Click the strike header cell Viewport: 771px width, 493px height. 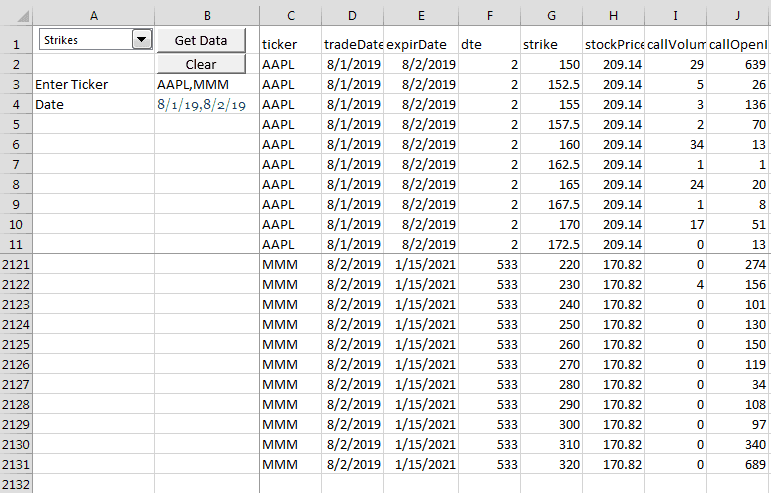pyautogui.click(x=551, y=44)
